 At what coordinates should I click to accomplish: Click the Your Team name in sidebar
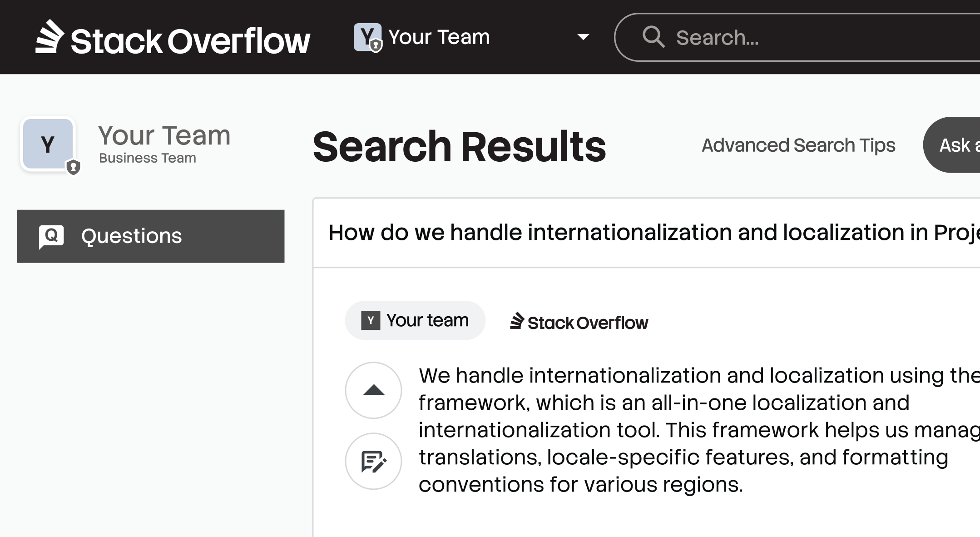click(x=164, y=136)
